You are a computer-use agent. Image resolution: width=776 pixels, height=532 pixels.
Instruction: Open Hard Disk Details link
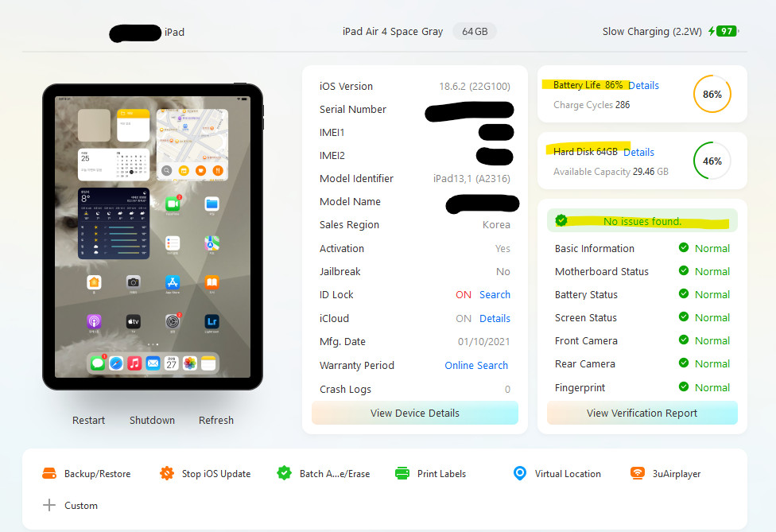tap(638, 152)
